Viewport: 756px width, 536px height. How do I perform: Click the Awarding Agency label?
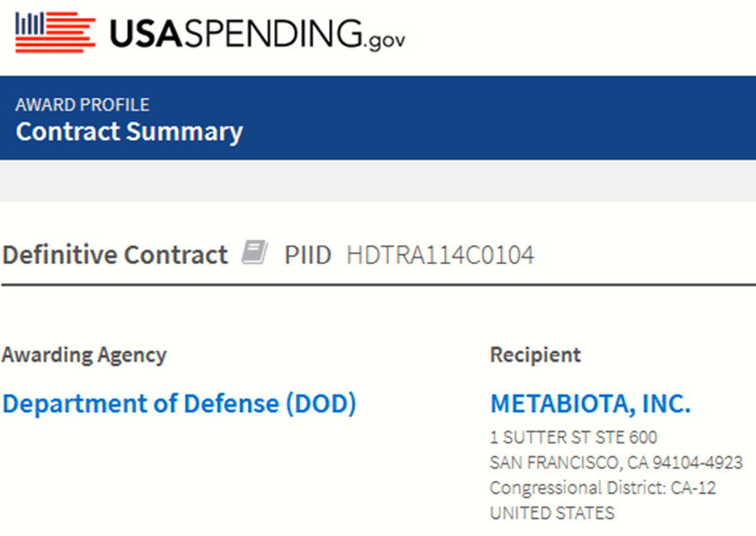tap(84, 356)
